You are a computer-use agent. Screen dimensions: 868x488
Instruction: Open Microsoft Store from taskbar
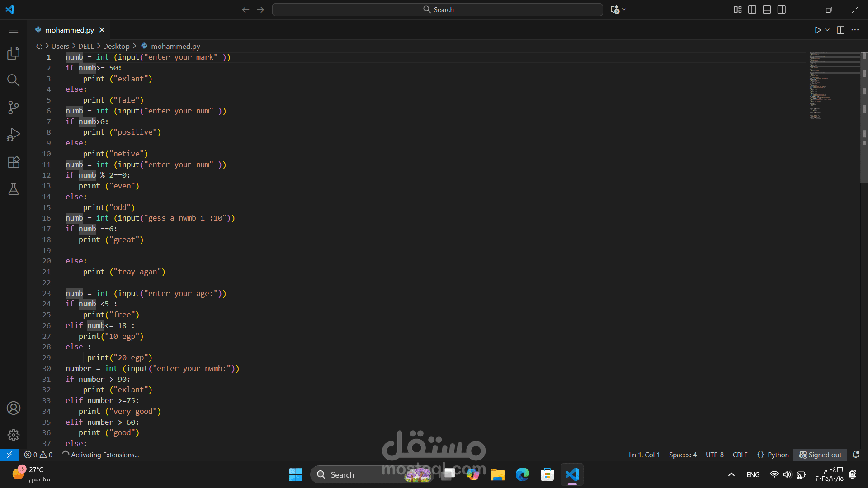tap(547, 474)
